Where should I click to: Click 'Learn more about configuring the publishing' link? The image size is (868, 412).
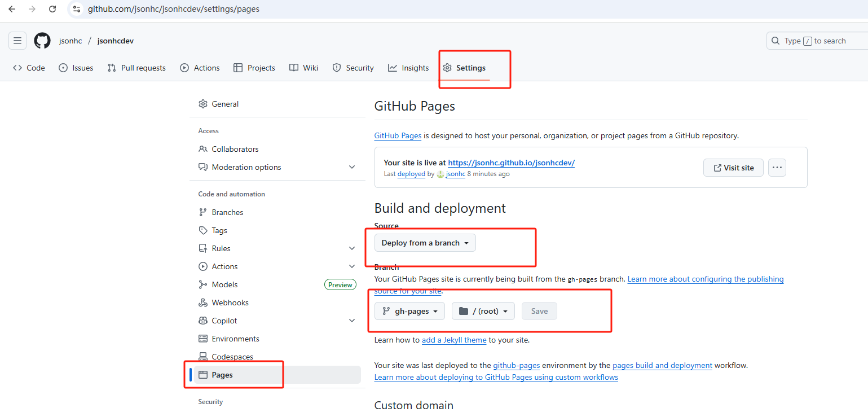pos(706,279)
